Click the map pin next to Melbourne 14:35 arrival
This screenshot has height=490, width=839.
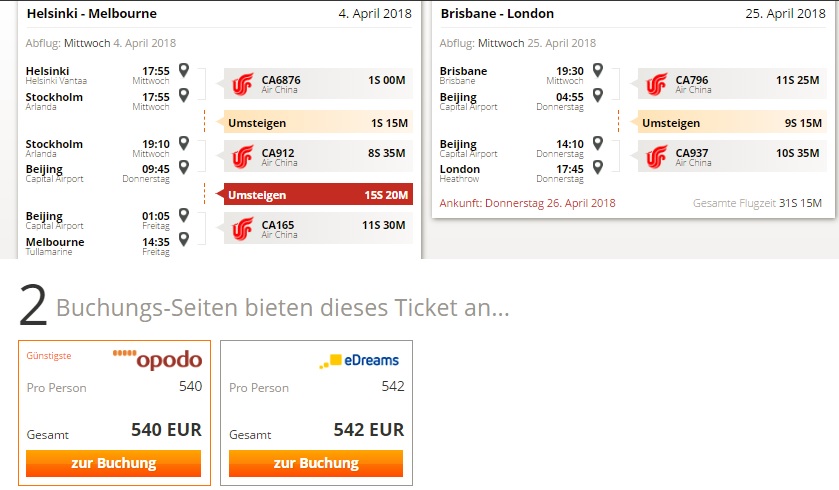[x=184, y=239]
